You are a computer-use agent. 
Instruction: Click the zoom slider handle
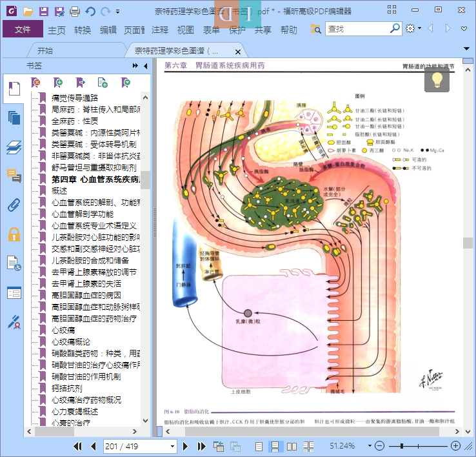(x=402, y=446)
